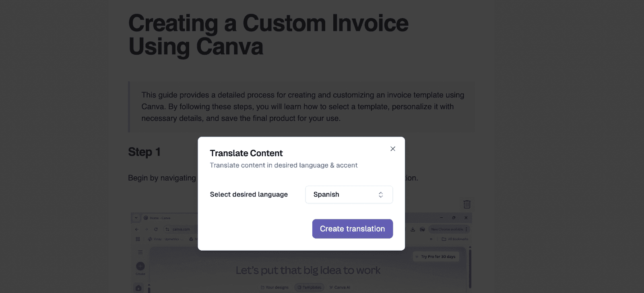Viewport: 644px width, 293px height.
Task: Delete the step screenshot using the trash icon
Action: (467, 204)
